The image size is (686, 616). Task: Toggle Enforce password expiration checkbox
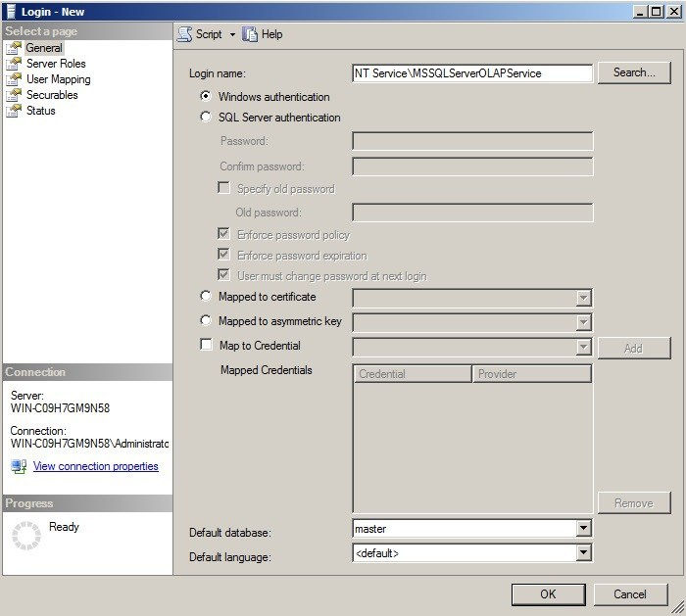click(x=224, y=255)
